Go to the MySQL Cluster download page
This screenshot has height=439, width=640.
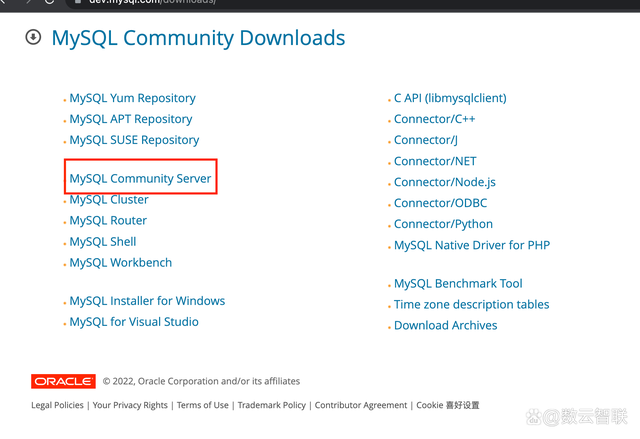[x=109, y=200]
